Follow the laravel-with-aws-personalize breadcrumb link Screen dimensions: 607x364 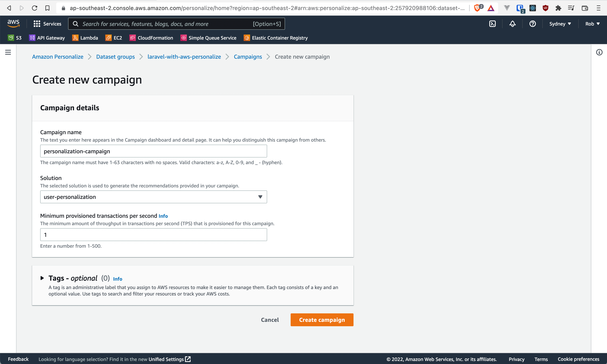coord(184,57)
